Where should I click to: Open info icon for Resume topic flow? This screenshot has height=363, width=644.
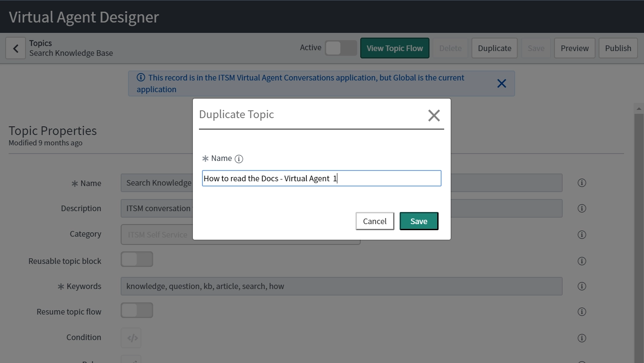coord(582,312)
